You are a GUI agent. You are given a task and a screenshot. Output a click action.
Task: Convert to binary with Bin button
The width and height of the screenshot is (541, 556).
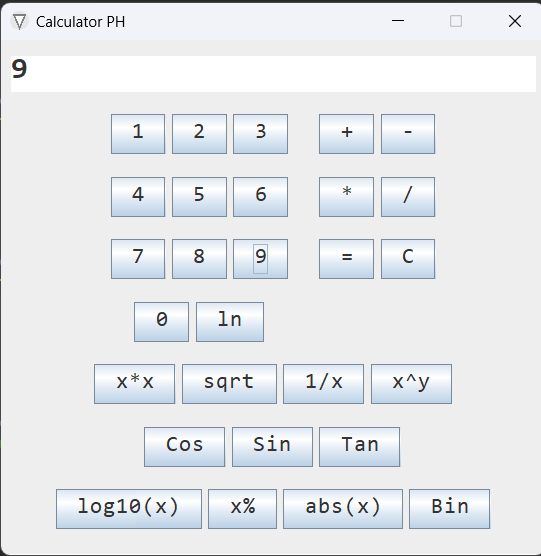coord(450,509)
